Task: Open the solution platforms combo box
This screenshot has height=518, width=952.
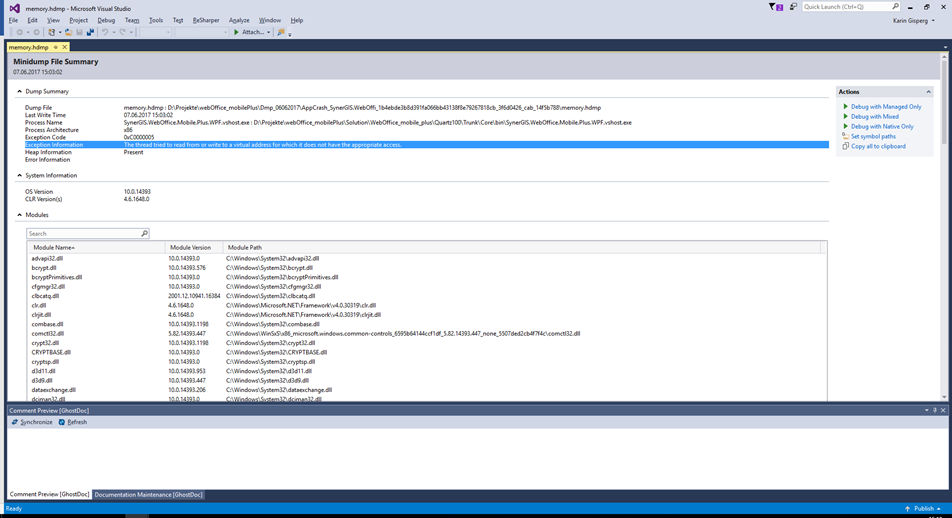Action: tap(202, 32)
